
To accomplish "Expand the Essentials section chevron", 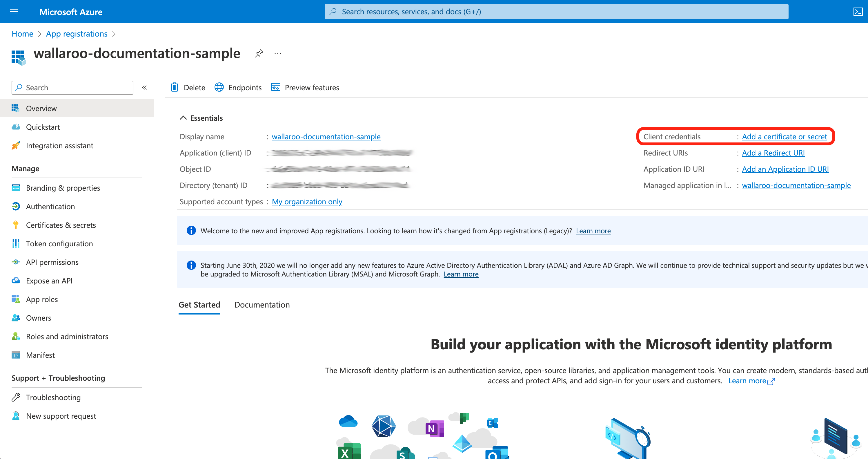I will pyautogui.click(x=184, y=118).
